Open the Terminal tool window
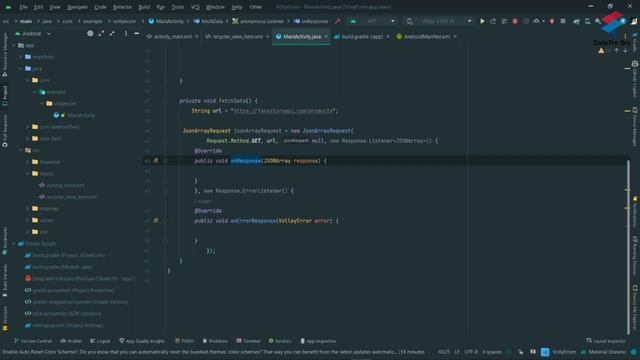 pyautogui.click(x=248, y=341)
